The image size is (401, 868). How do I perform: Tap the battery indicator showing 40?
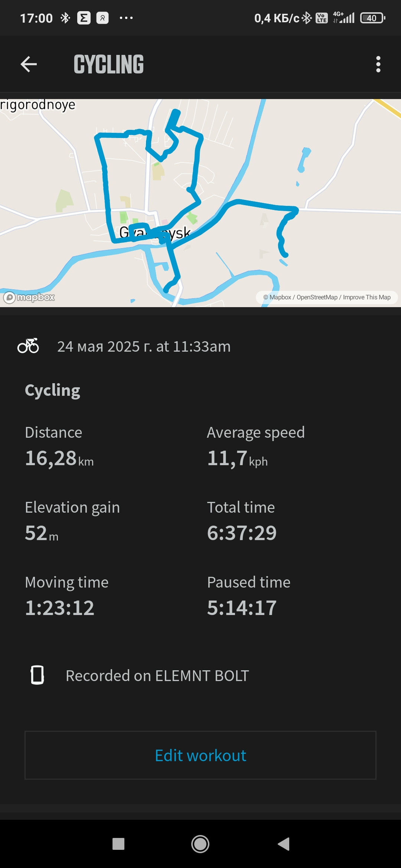click(x=373, y=18)
